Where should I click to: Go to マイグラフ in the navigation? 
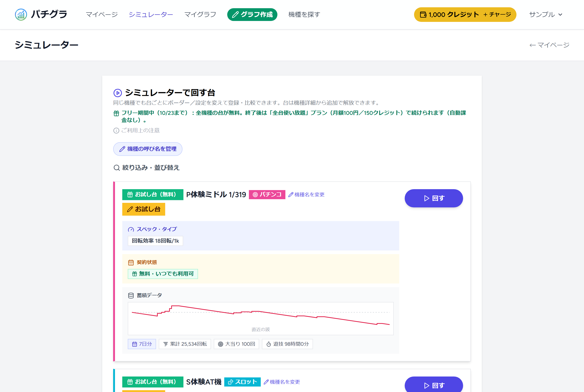(x=200, y=15)
